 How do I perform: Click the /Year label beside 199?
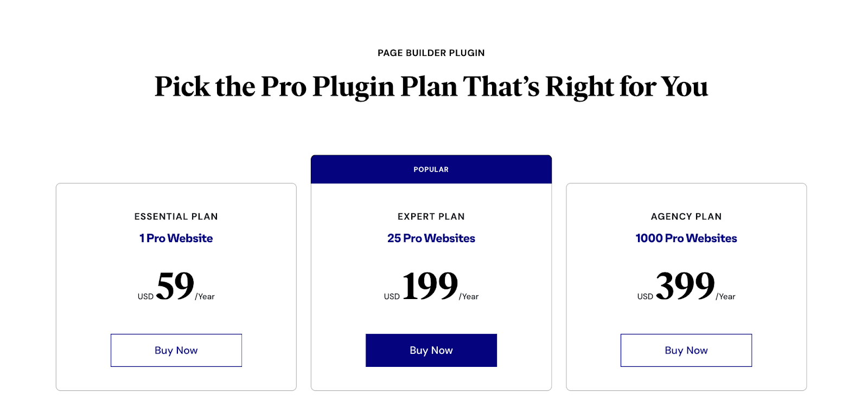click(469, 296)
